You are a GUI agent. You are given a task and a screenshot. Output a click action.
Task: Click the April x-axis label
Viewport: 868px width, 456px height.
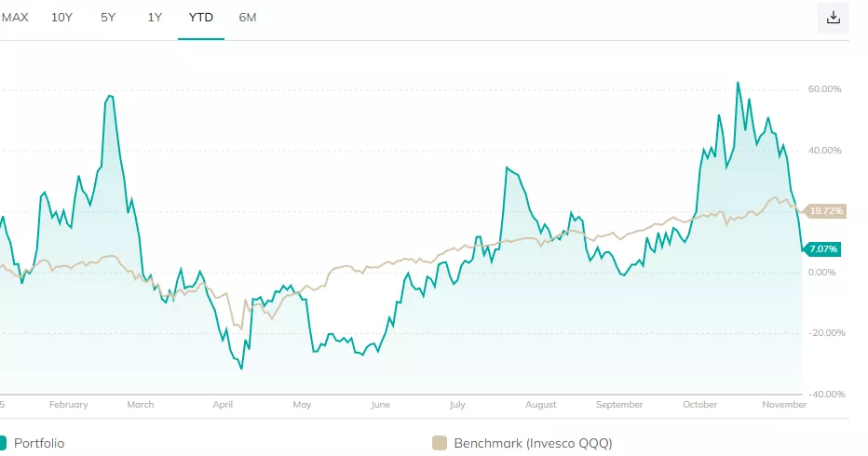click(223, 405)
